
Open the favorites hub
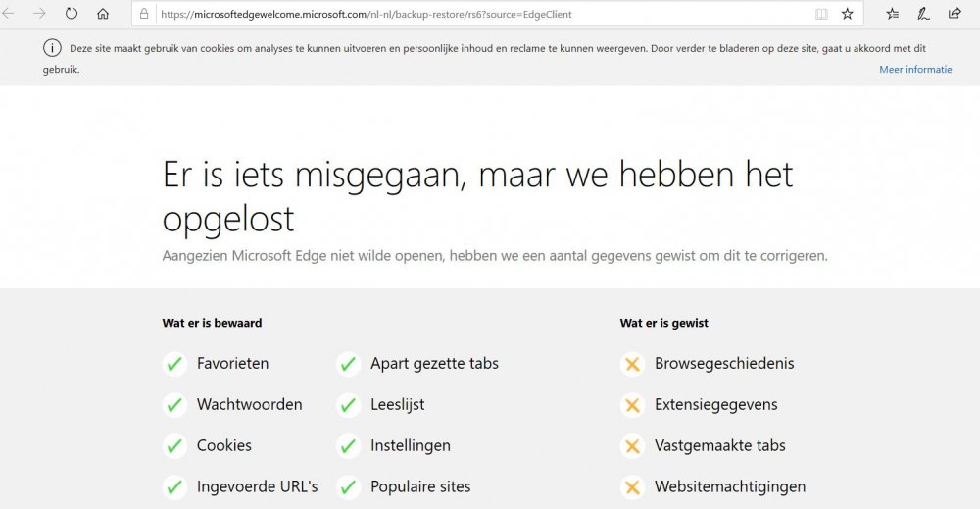pos(893,14)
